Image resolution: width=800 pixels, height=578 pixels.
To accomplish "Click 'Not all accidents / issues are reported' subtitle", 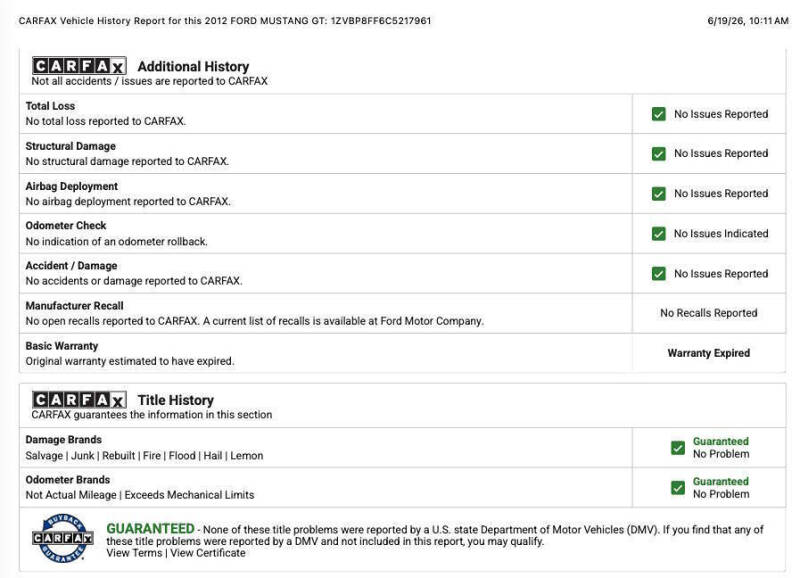I will tap(149, 81).
